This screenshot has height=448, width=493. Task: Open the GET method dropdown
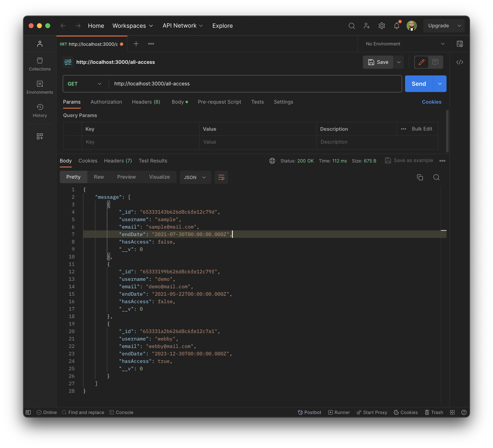tap(84, 84)
